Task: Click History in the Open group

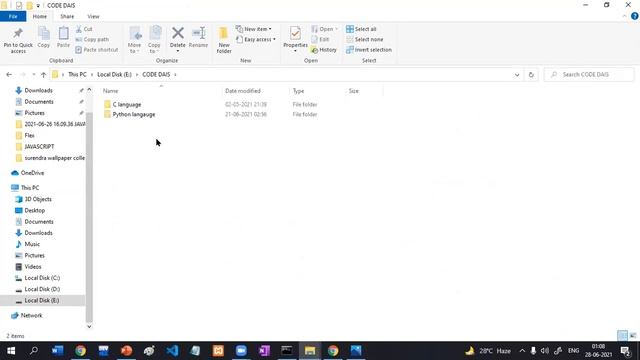Action: click(x=324, y=50)
